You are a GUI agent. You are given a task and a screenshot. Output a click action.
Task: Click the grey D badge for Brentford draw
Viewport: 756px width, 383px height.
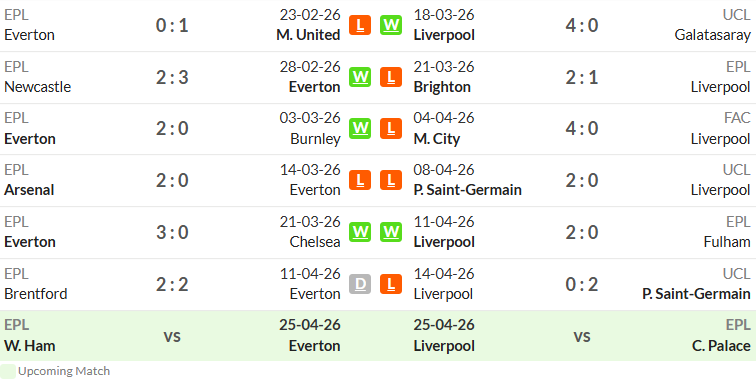coord(360,284)
